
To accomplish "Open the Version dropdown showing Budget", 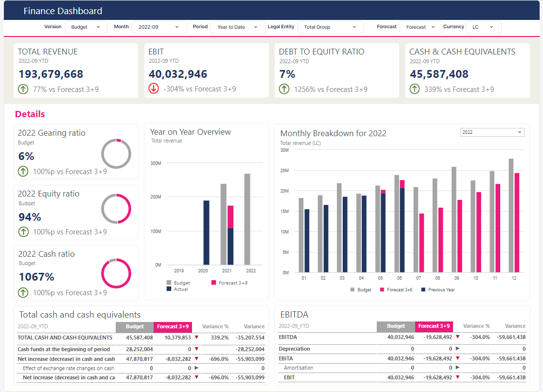I will (x=86, y=27).
